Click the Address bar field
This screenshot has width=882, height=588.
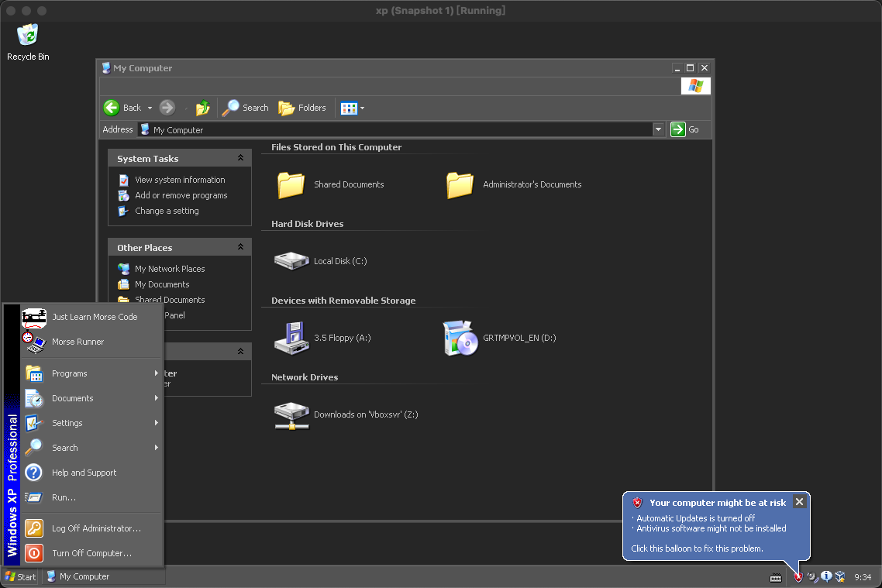tap(395, 129)
